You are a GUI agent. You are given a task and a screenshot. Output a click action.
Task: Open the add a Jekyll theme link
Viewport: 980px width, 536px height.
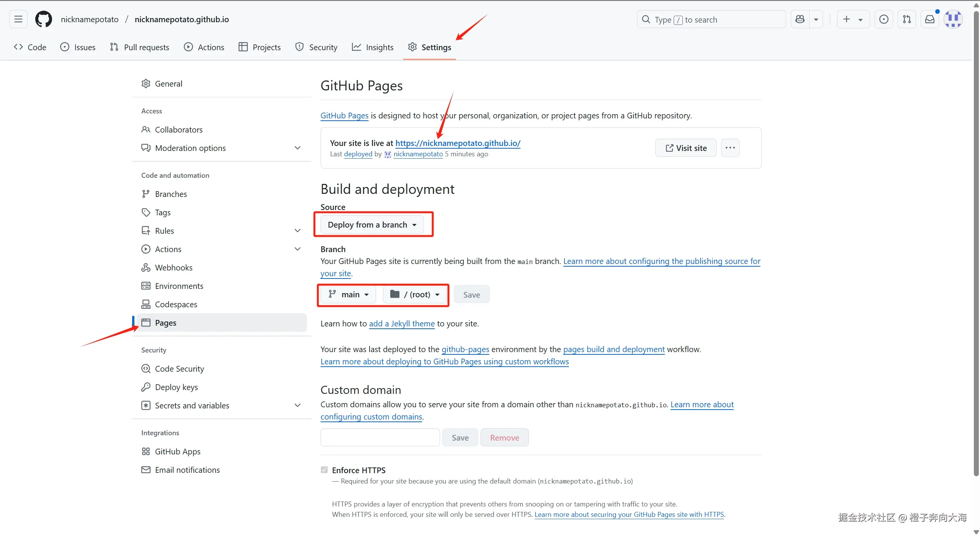tap(402, 324)
